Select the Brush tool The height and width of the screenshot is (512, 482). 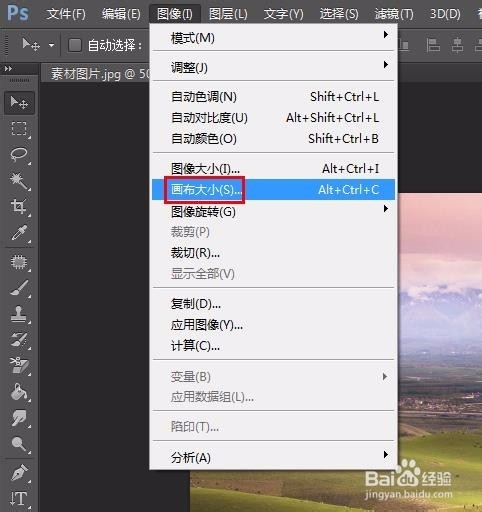[x=19, y=288]
